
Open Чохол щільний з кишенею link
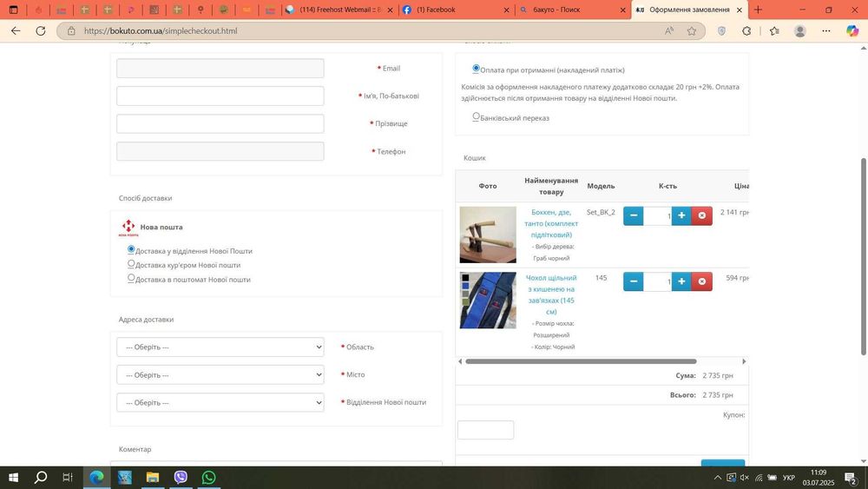pyautogui.click(x=551, y=294)
